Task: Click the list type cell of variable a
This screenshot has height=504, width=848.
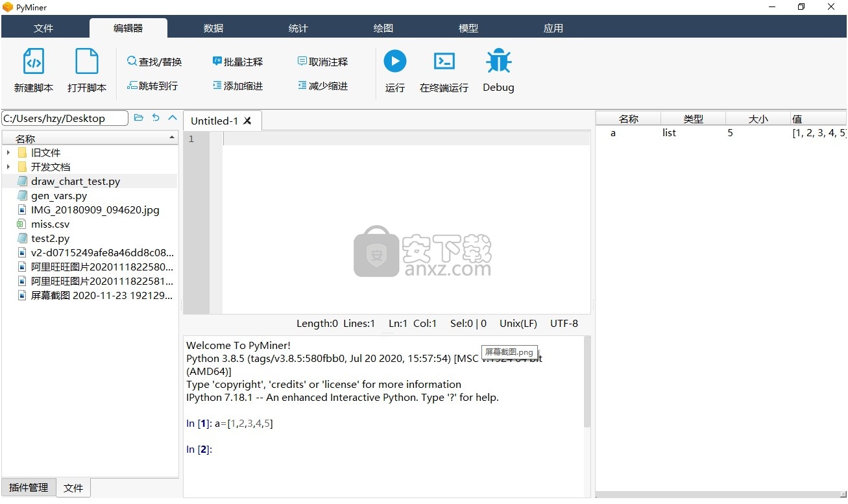Action: tap(670, 133)
